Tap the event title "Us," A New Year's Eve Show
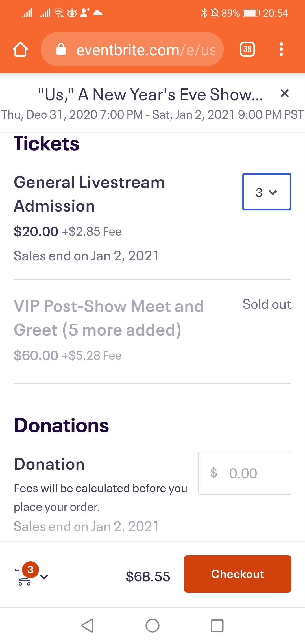 click(150, 95)
